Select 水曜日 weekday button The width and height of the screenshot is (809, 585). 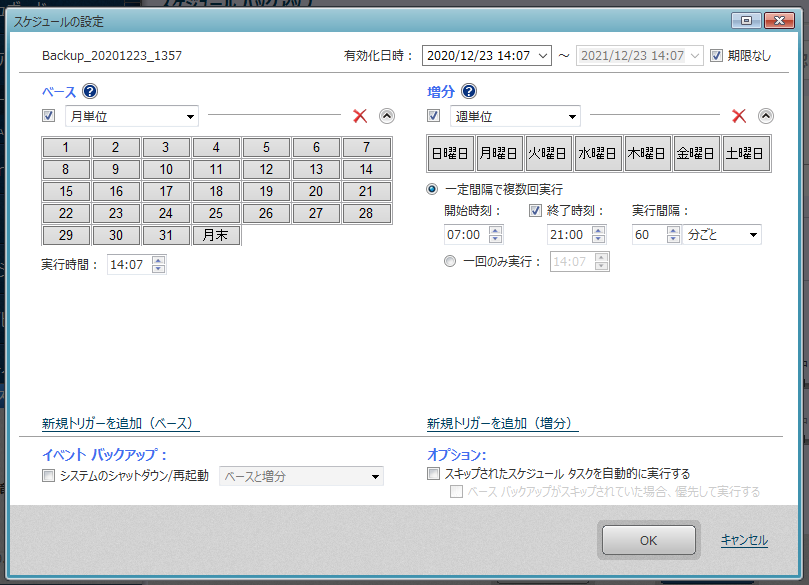point(598,154)
